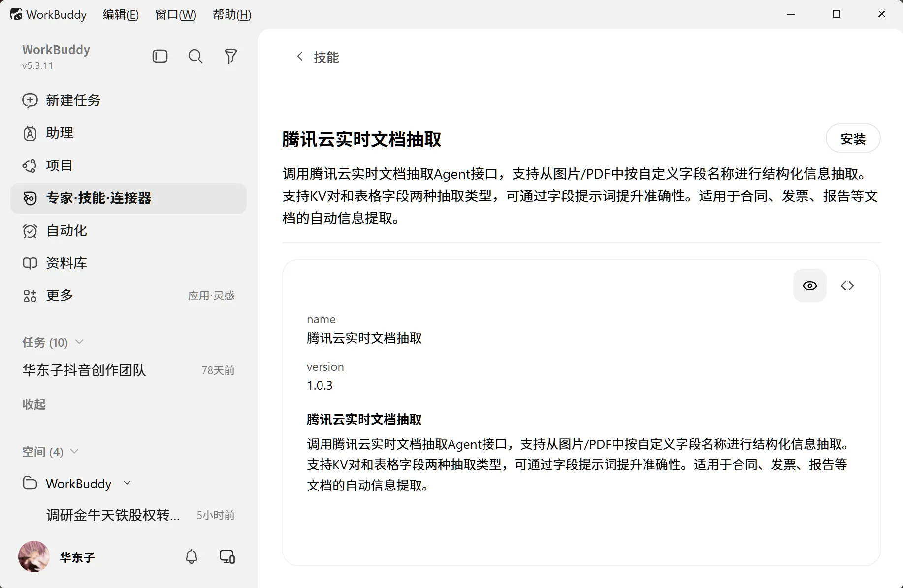Click 收起 to collapse the task list

[x=34, y=404]
